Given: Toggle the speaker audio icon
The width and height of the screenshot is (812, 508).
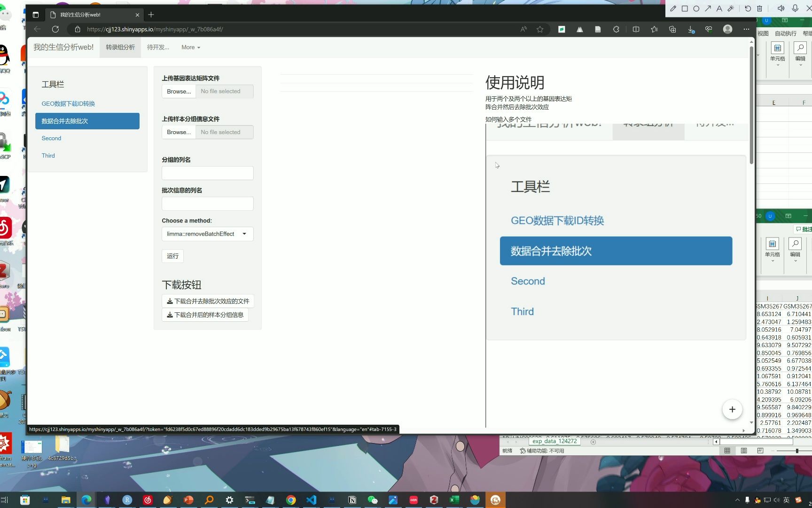Looking at the screenshot, I should (x=781, y=8).
